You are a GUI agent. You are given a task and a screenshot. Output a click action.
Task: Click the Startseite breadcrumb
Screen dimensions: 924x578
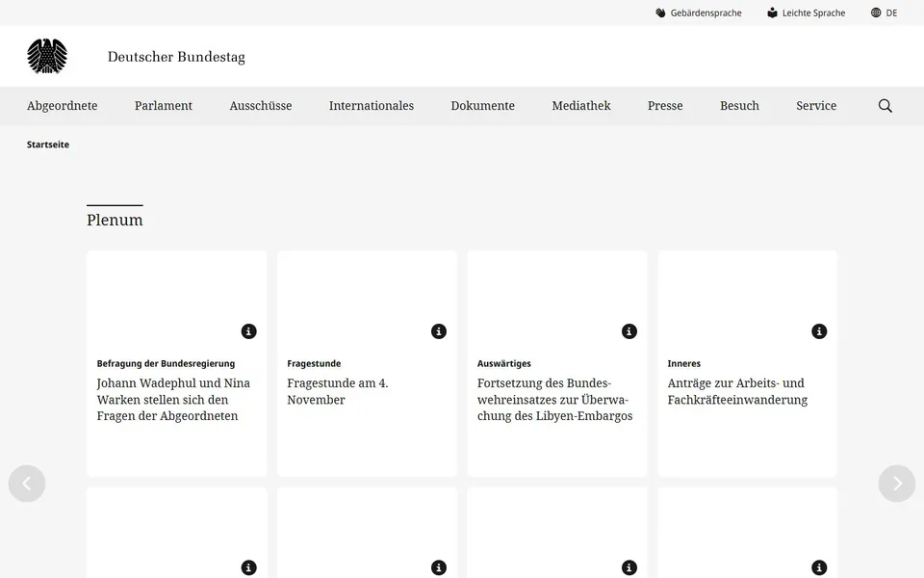(48, 144)
